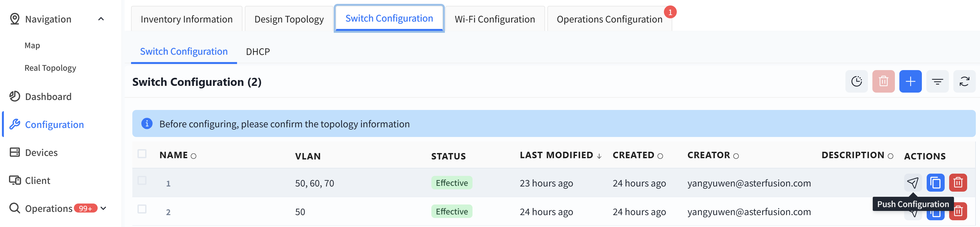Click the info icon in blue banner
This screenshot has height=227, width=980.
147,123
